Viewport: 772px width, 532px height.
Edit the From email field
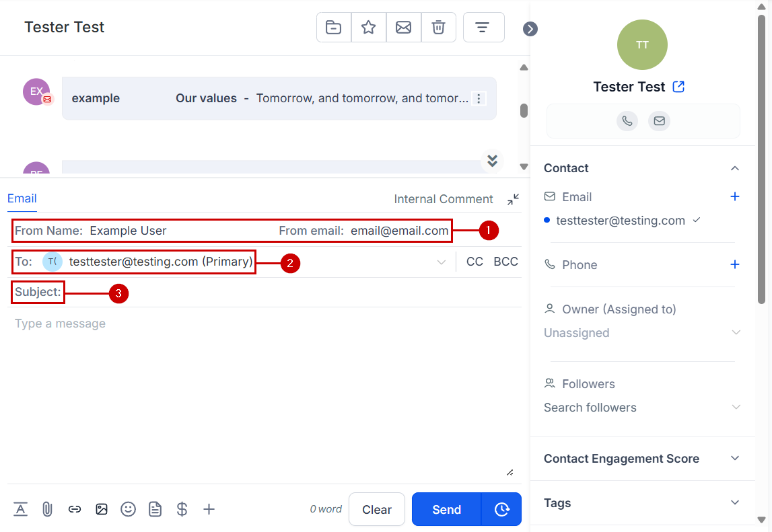[399, 231]
